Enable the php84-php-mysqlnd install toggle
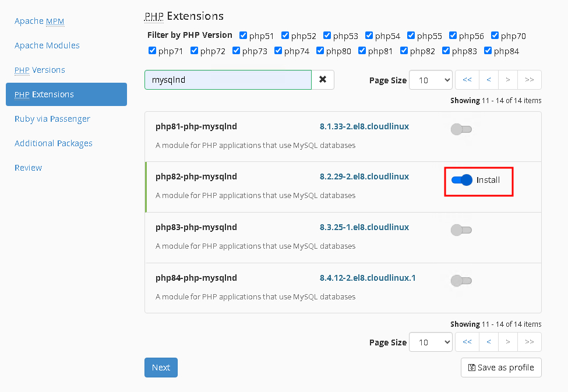The width and height of the screenshot is (568, 392). coord(461,281)
